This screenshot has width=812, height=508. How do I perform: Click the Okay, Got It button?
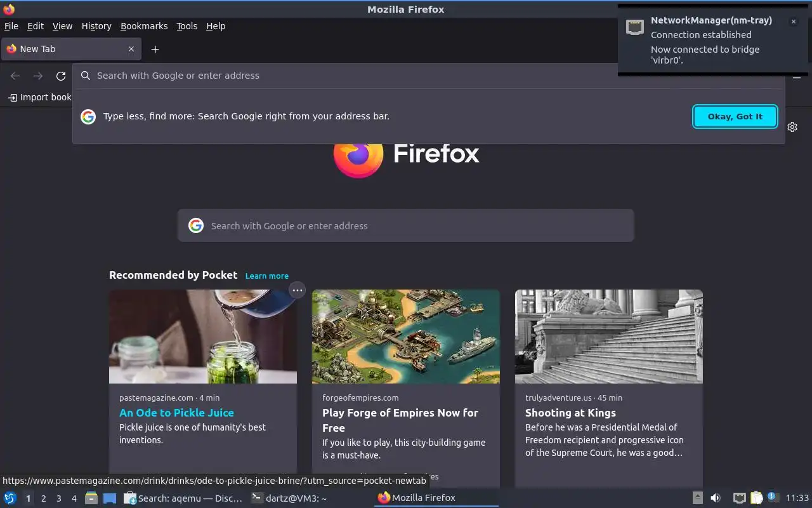click(735, 116)
